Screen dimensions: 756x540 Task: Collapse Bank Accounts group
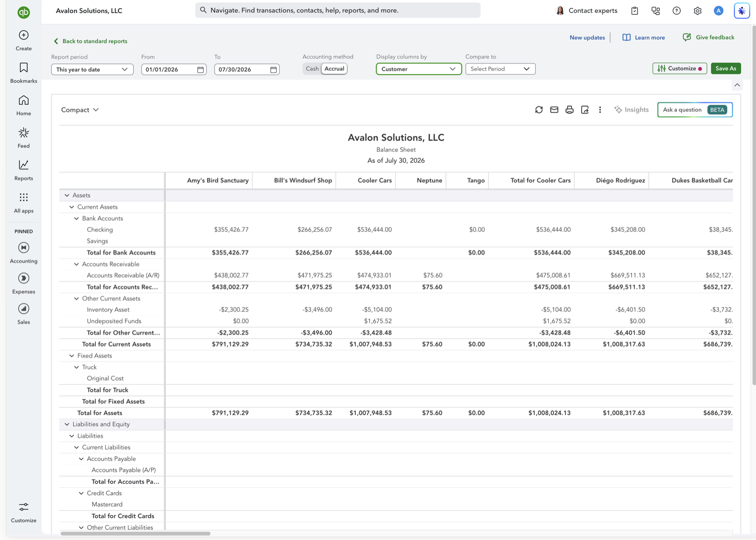click(x=77, y=219)
